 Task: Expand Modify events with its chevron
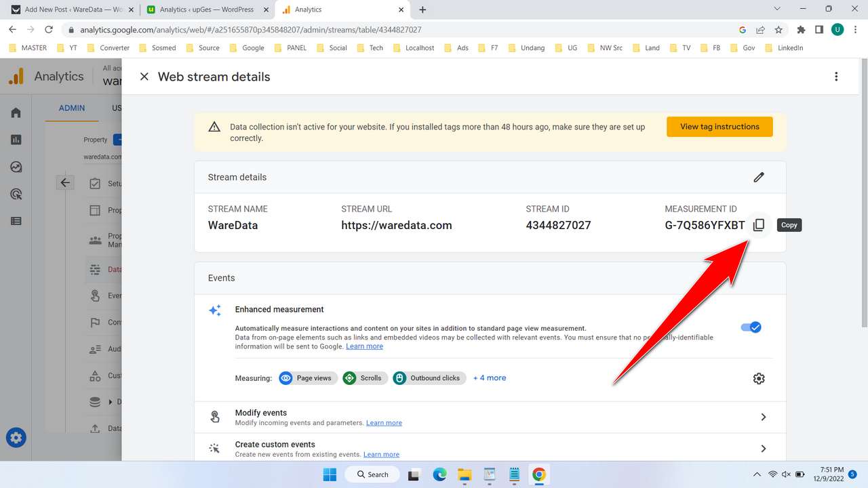(x=763, y=417)
